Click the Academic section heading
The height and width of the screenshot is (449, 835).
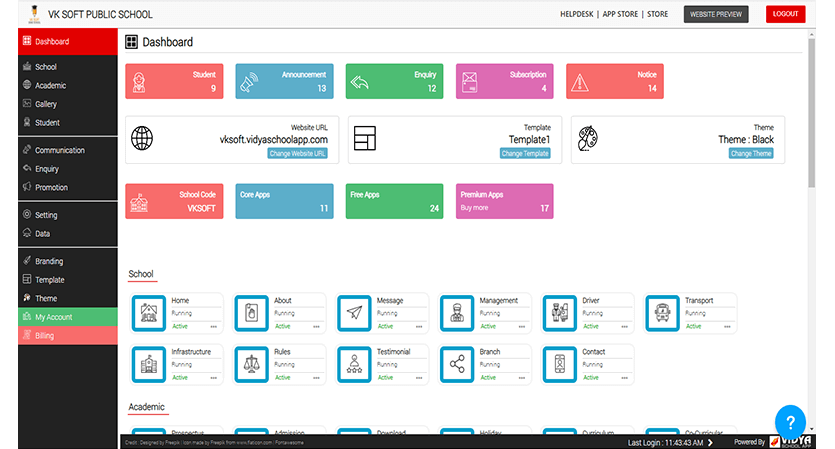click(146, 407)
